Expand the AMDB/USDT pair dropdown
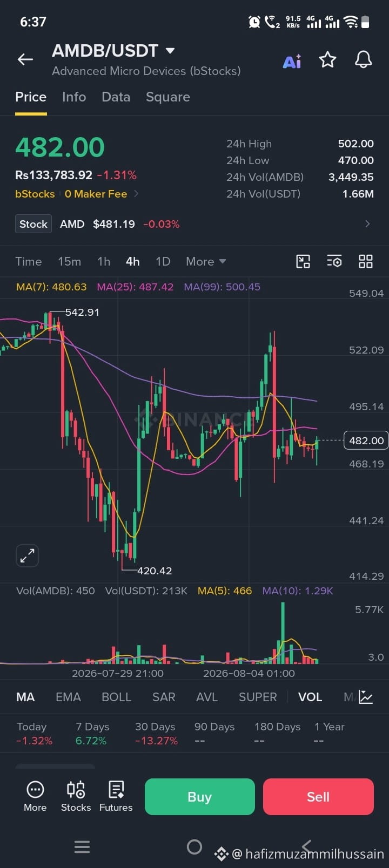 (170, 51)
